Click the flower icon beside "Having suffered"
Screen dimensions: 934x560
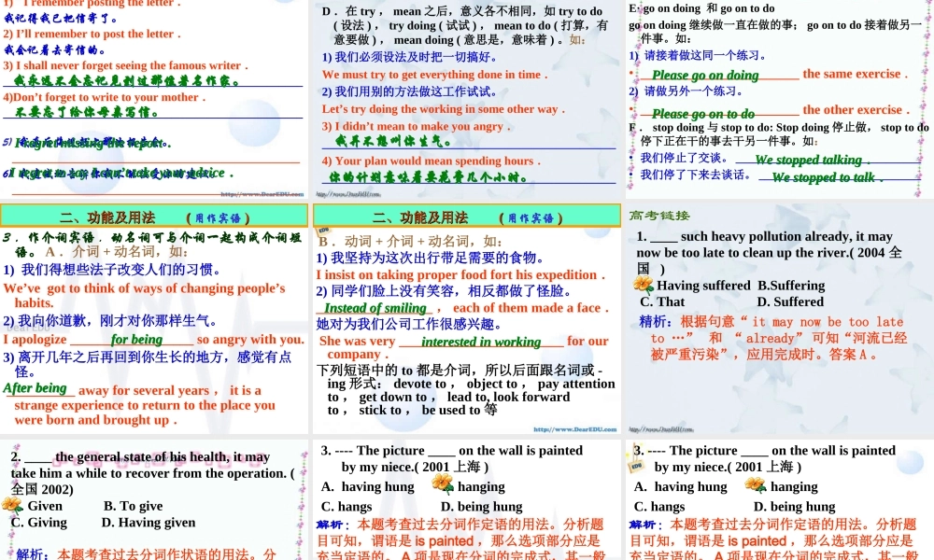coord(644,285)
